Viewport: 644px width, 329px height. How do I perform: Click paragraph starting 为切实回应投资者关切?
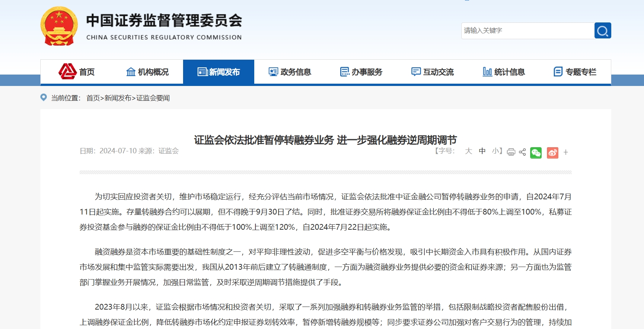[325, 212]
